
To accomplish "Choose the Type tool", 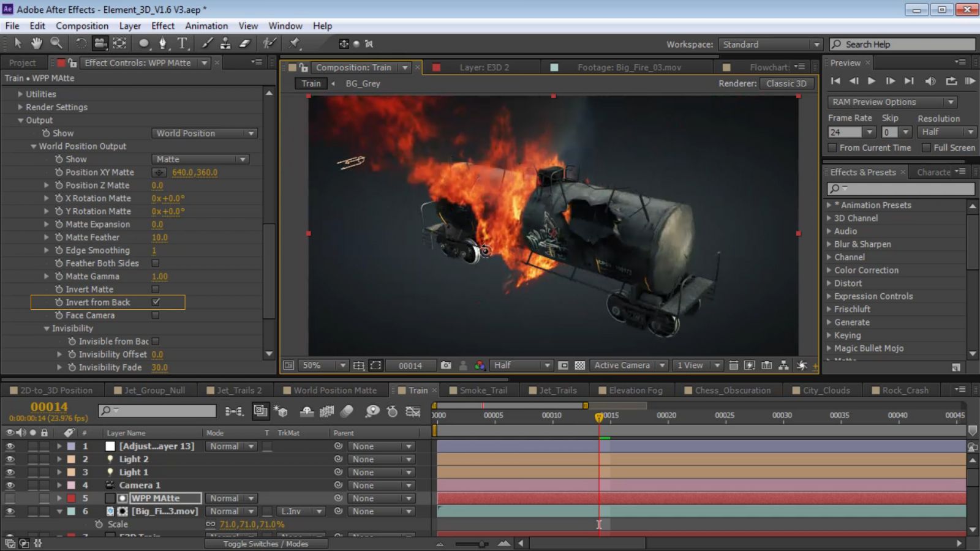I will [x=183, y=43].
